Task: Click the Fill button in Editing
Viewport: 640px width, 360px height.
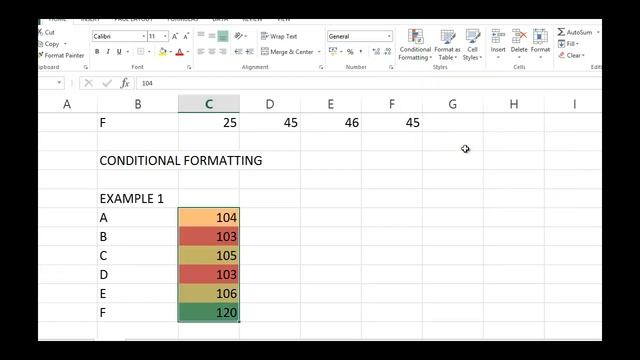Action: (x=568, y=44)
